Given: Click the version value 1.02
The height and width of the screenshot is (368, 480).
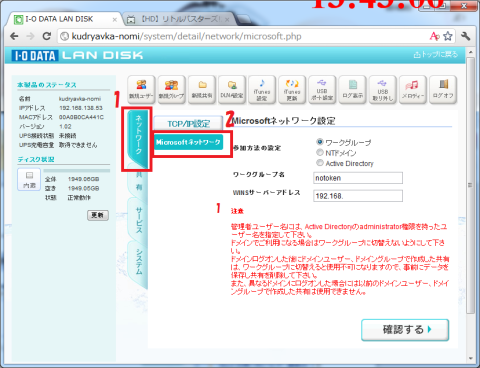Looking at the screenshot, I should (65, 127).
